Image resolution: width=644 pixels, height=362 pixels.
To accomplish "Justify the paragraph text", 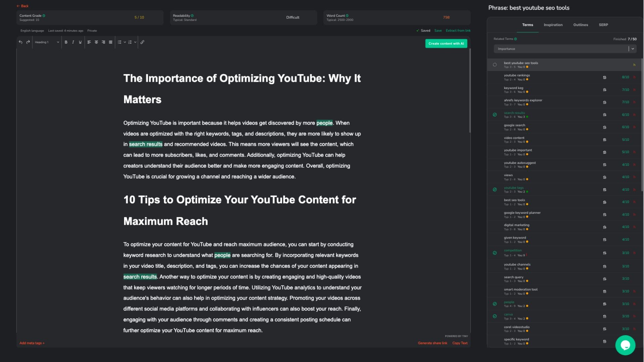I will 111,42.
